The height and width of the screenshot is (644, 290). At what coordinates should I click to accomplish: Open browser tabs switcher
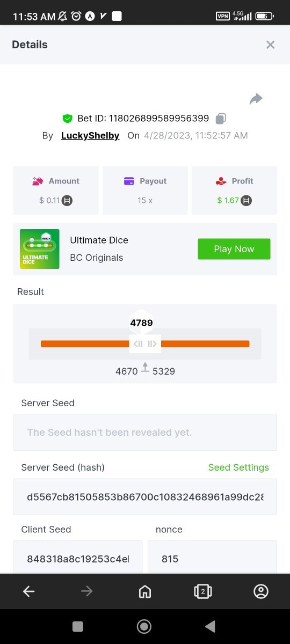[202, 591]
